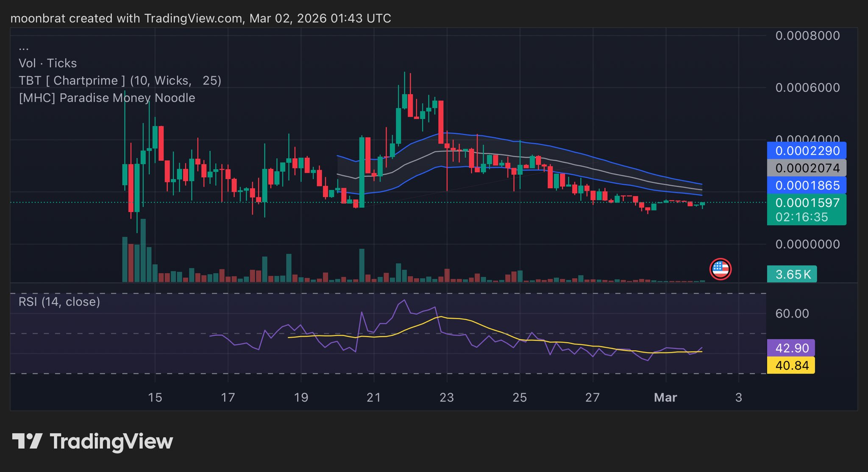Click the TradingView logo mark
The image size is (868, 472).
click(27, 441)
